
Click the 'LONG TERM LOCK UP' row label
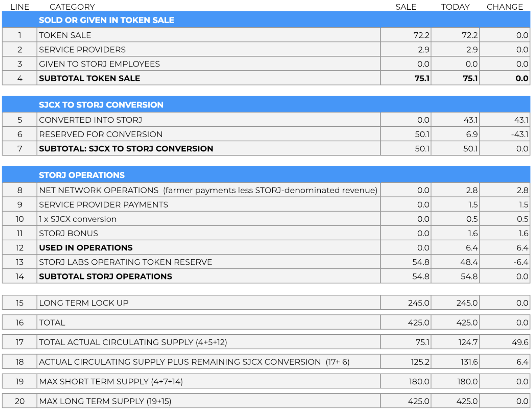coord(84,303)
